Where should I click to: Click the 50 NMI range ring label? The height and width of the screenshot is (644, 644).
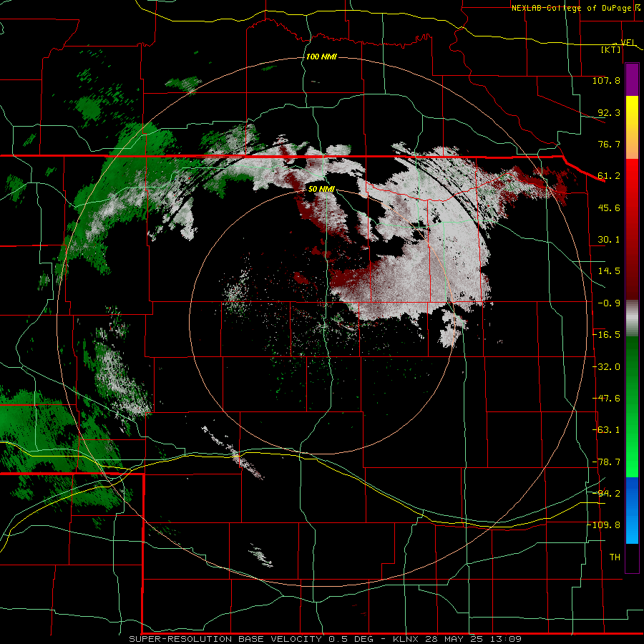(321, 190)
